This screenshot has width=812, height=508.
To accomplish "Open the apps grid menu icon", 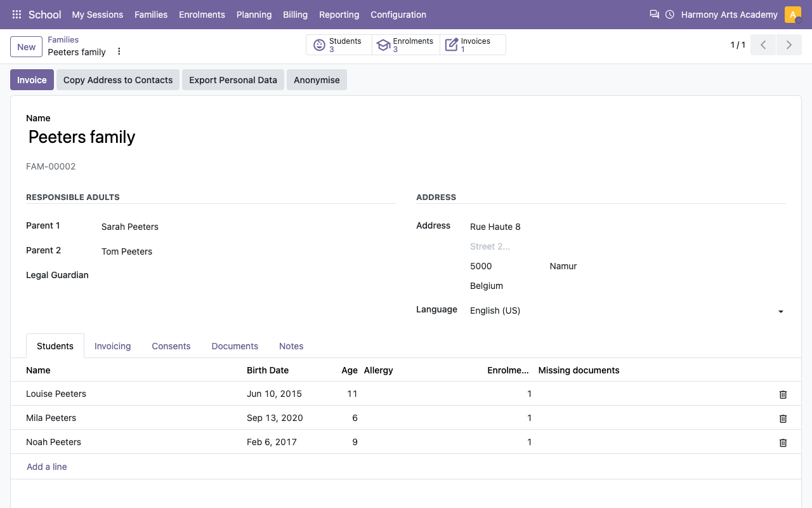I will pos(16,14).
